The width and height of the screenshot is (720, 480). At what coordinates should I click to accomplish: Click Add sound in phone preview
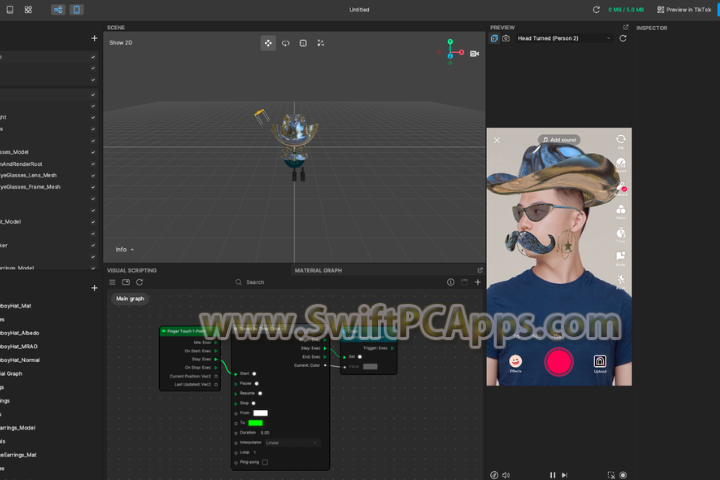(x=559, y=140)
